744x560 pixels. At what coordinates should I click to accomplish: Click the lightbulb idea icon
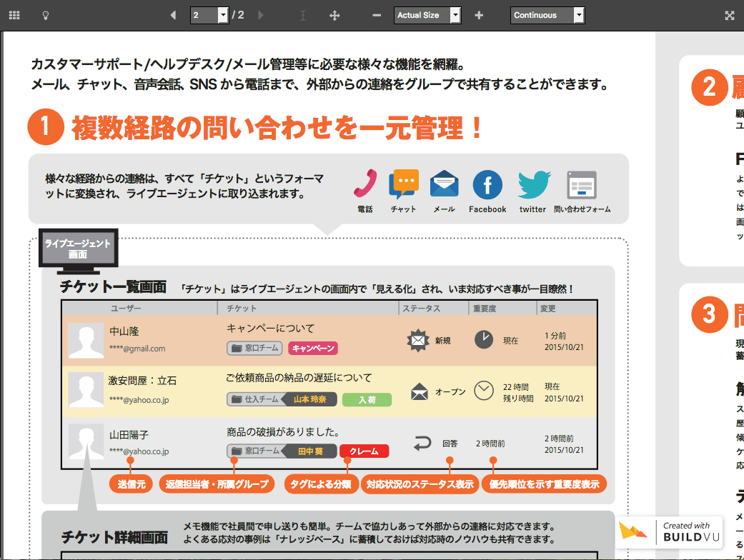[44, 14]
